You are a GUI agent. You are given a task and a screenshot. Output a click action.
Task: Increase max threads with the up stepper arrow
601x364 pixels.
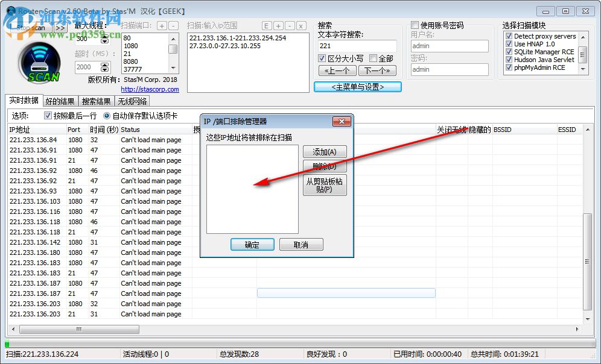pyautogui.click(x=106, y=35)
